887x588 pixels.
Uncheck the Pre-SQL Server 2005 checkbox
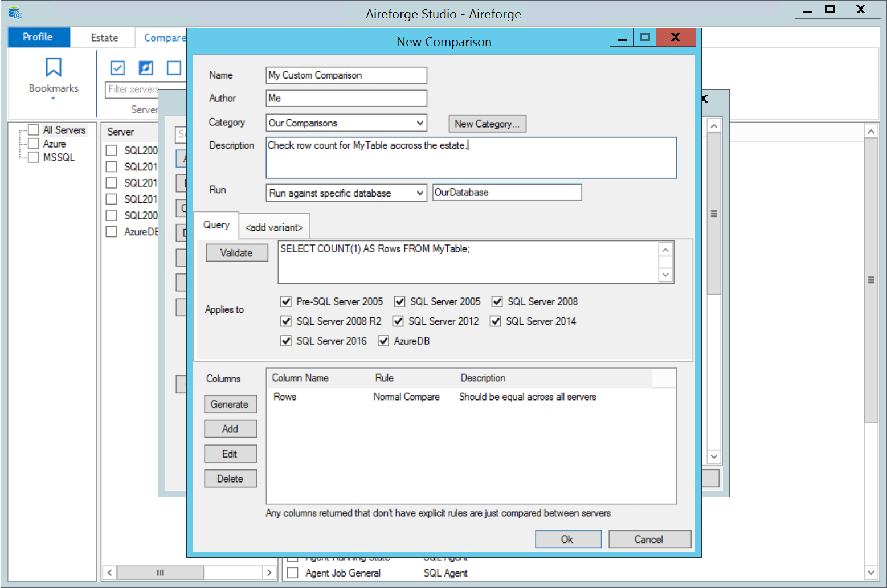286,301
